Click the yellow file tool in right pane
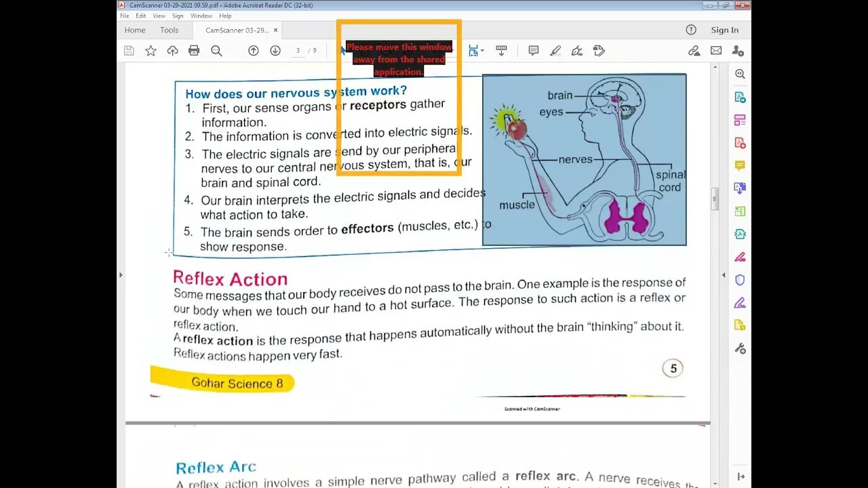 [740, 325]
